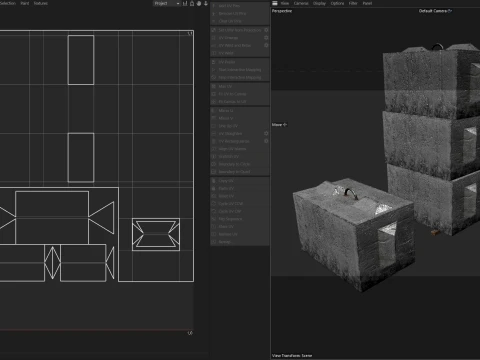
Task: Open the Move tool selector in viewport
Action: click(x=279, y=125)
